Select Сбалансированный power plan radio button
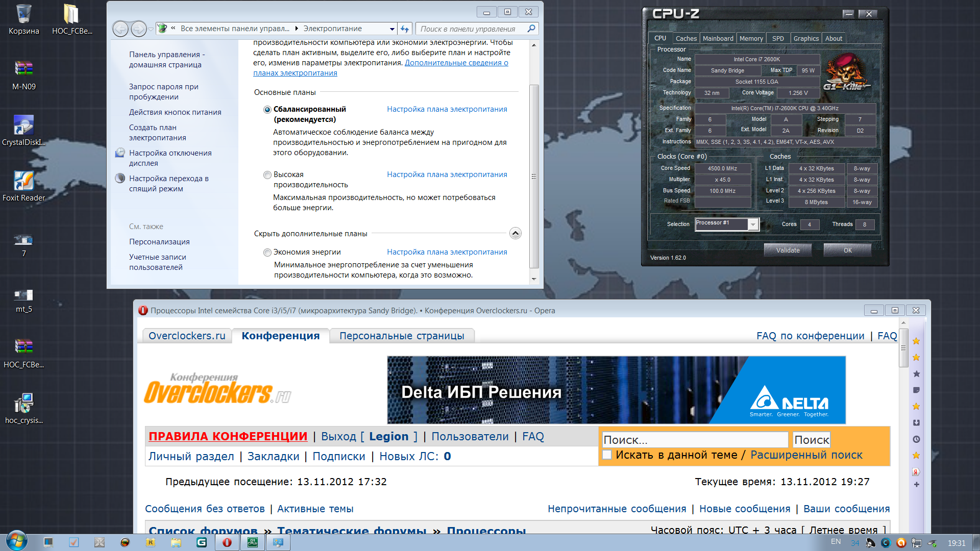 pos(267,110)
